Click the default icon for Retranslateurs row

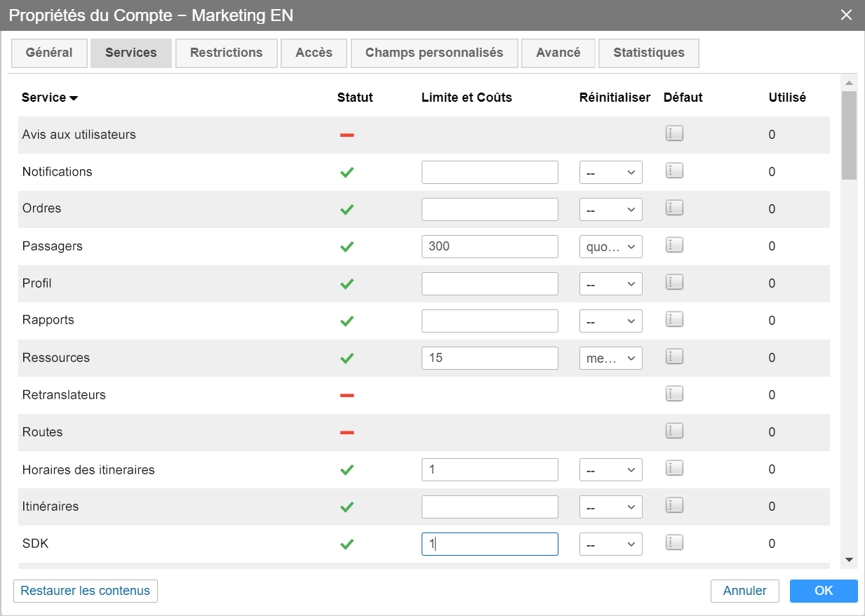674,394
